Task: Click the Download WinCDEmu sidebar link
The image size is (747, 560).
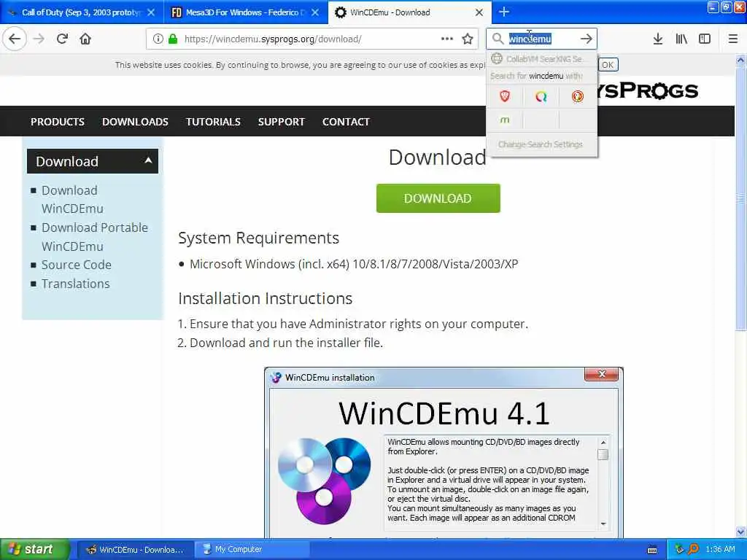Action: coord(72,200)
